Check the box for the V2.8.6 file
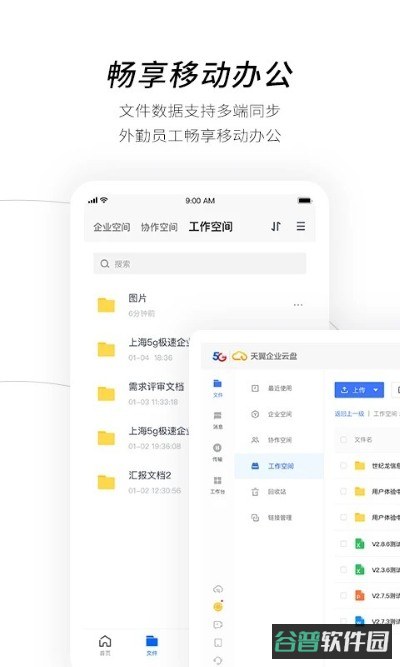This screenshot has height=667, width=400. pos(343,543)
